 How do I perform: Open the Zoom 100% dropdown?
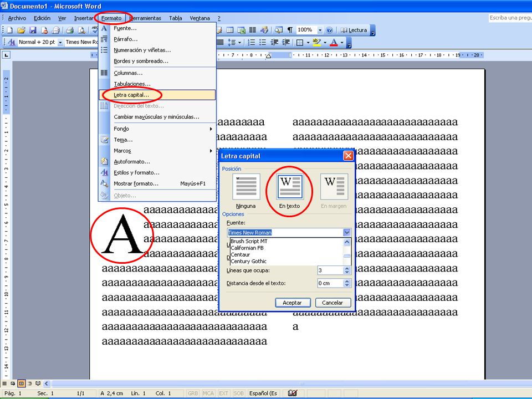click(x=320, y=30)
